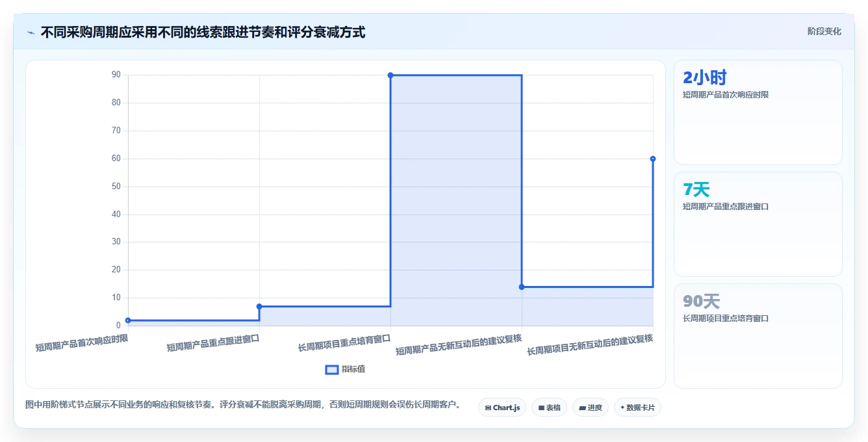This screenshot has width=868, height=442.
Task: Click data point for 短周期产品首次响应时限
Action: pyautogui.click(x=128, y=320)
